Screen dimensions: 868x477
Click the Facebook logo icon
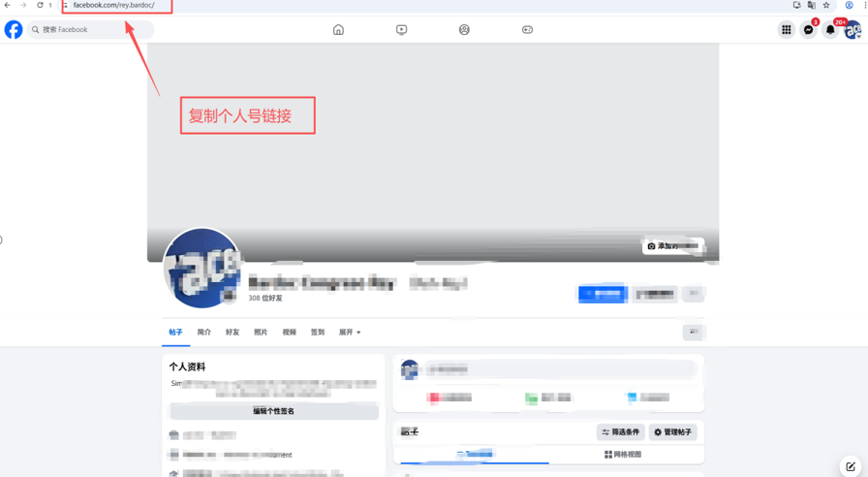(14, 30)
